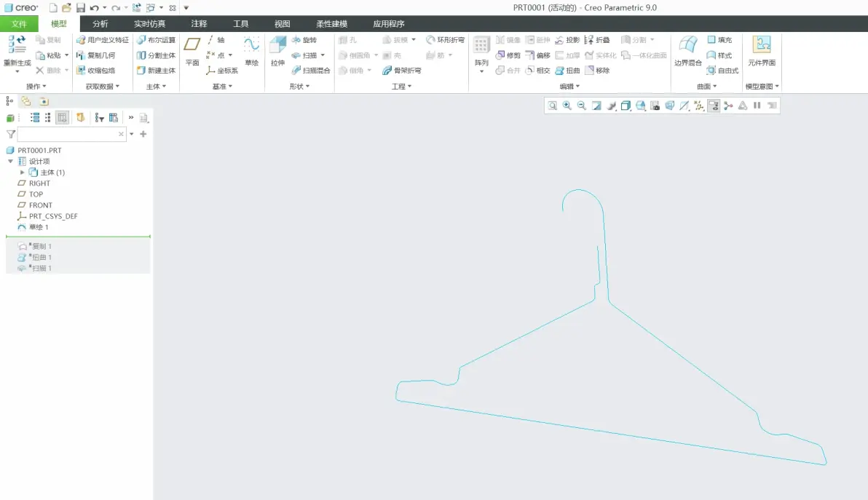Select the Extrude (拉伸) tool
This screenshot has height=500, width=868.
(x=278, y=51)
